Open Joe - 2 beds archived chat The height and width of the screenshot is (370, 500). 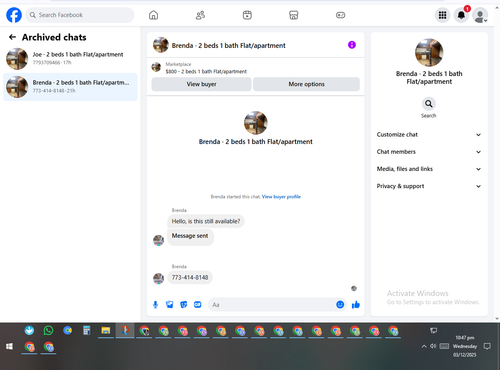pos(70,59)
